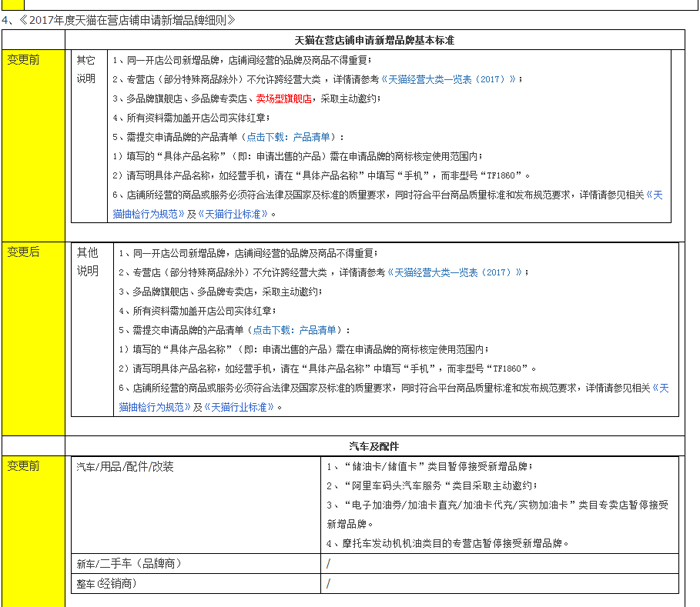This screenshot has height=607, width=700.
Task: Click line 4 about 摩托车发动机机油类目
Action: click(448, 543)
